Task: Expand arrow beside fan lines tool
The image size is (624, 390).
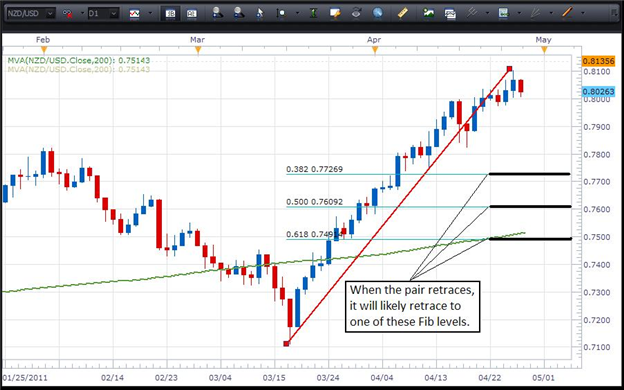Action: tap(551, 14)
